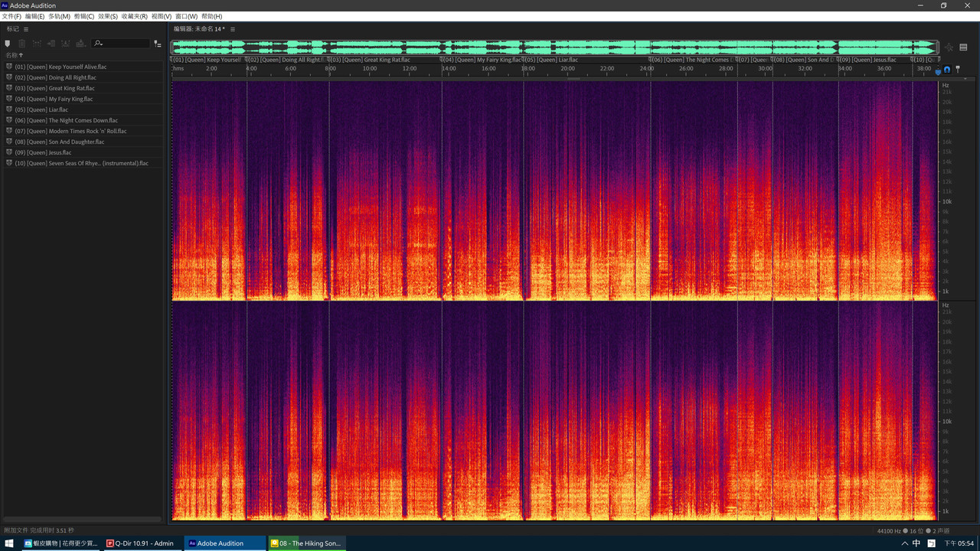
Task: Click the overview waveform navigator bar
Action: click(554, 47)
